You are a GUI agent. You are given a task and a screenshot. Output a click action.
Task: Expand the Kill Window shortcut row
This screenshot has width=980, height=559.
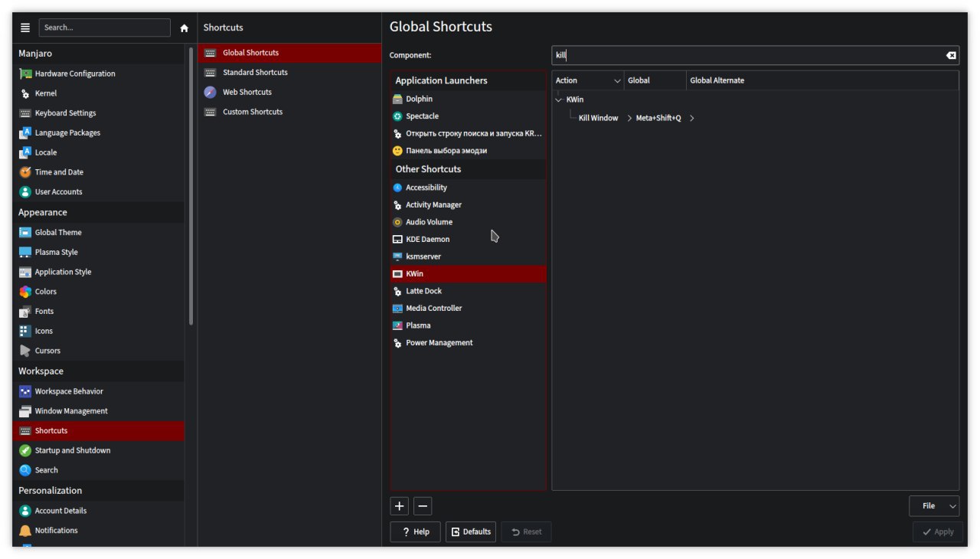click(x=629, y=118)
